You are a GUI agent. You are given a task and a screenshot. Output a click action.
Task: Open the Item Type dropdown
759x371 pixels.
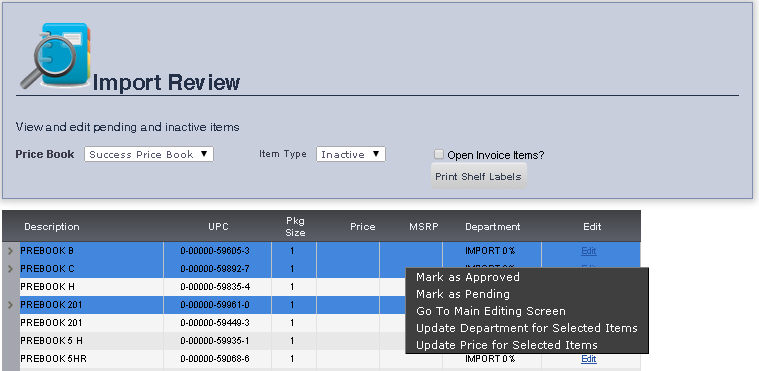tap(350, 155)
